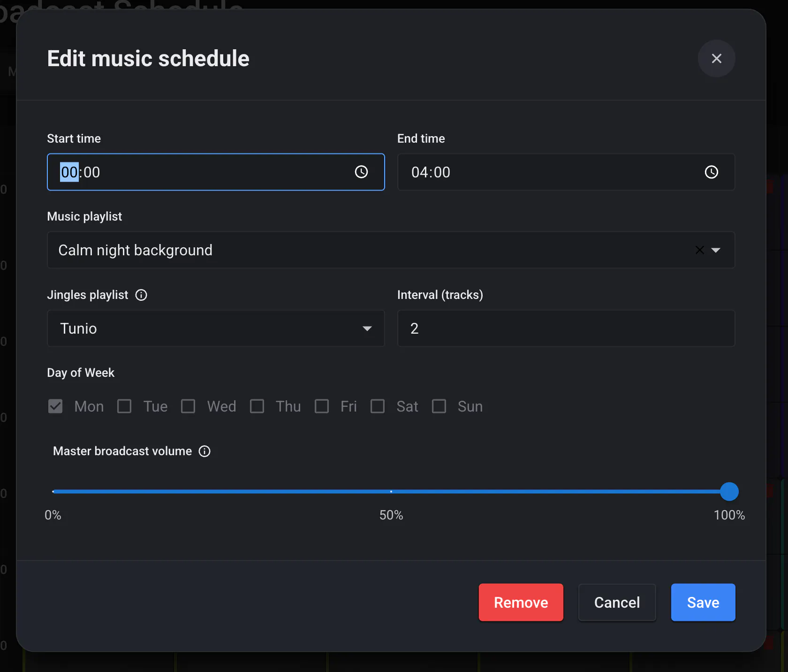Expand the Music playlist dropdown arrow
Screen dimensions: 788x672
click(x=716, y=250)
